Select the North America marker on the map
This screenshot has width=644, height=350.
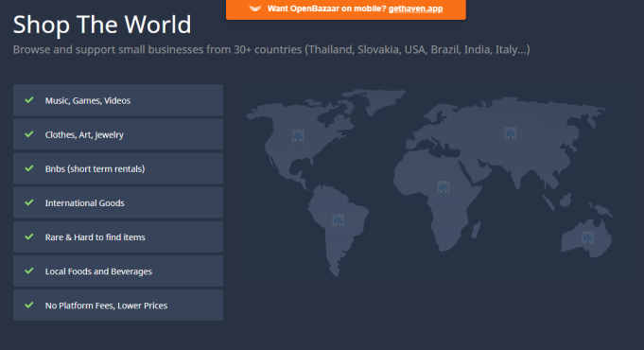pos(298,135)
